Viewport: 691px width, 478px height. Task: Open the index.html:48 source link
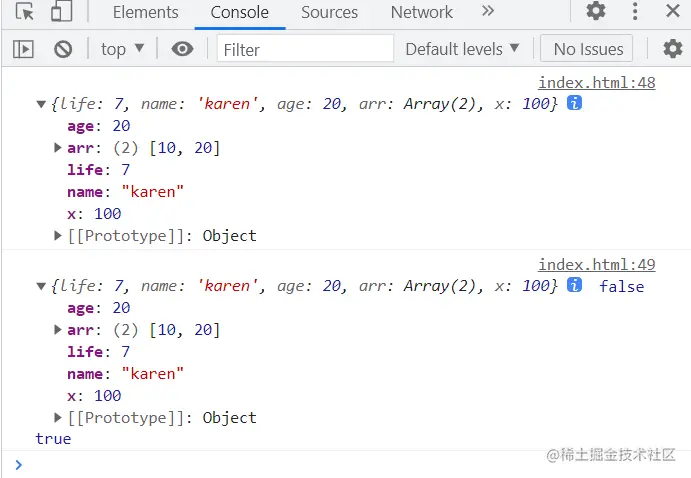(597, 82)
